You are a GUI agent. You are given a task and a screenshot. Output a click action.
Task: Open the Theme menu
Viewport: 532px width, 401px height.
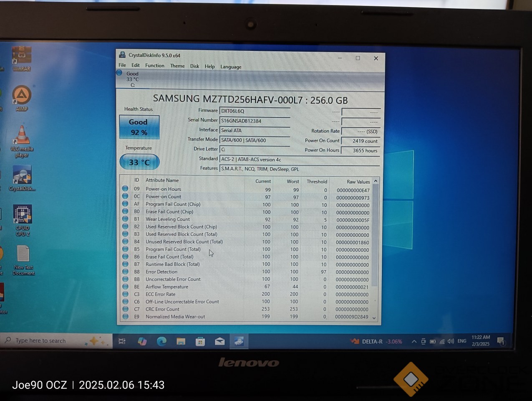pyautogui.click(x=177, y=66)
